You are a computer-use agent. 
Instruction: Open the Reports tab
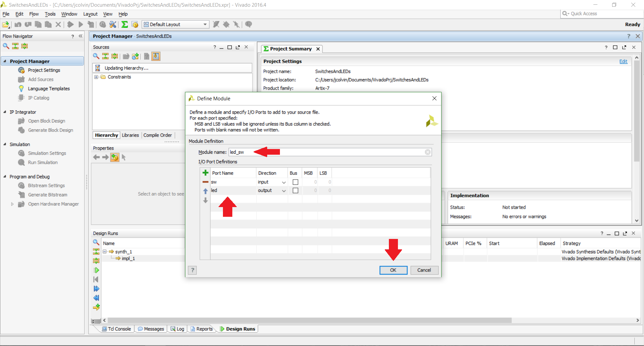coord(201,329)
